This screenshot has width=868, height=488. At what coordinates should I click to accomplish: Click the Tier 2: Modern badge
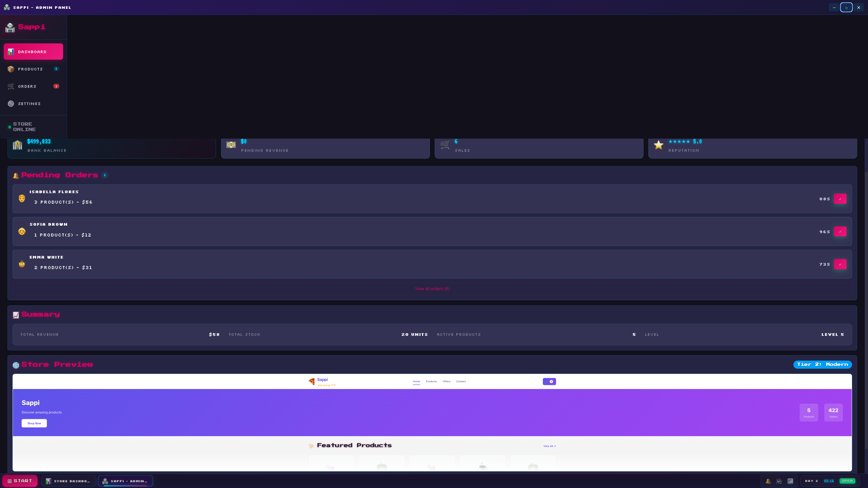pyautogui.click(x=822, y=364)
